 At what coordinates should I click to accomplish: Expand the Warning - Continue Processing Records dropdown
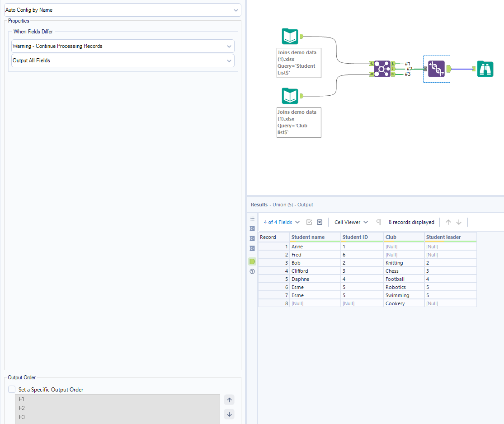(x=122, y=46)
